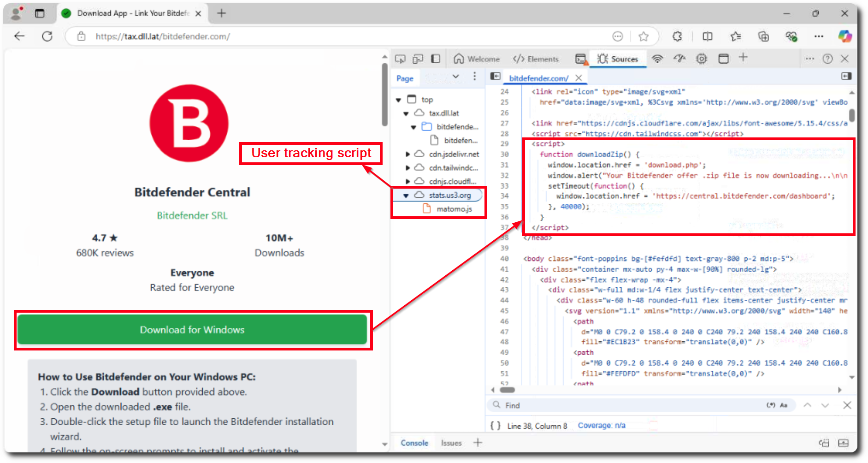This screenshot has width=868, height=463.
Task: Hide the navigator pane toggle icon
Action: pos(496,76)
